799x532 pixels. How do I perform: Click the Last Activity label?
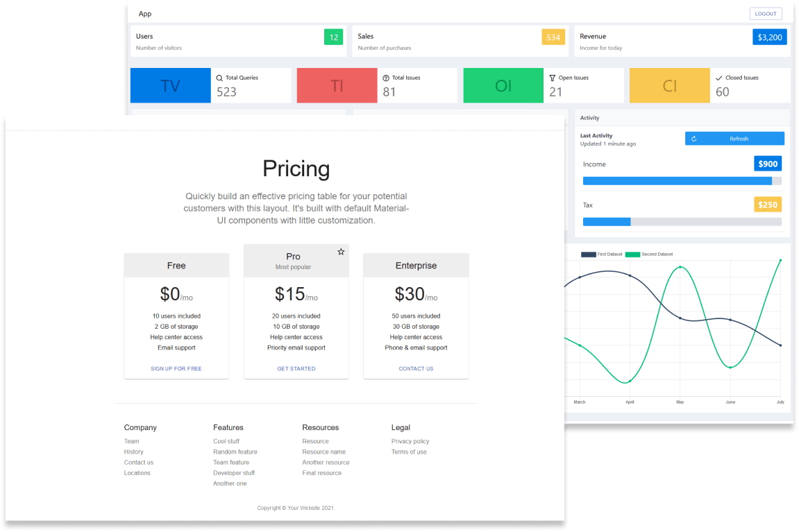click(596, 135)
